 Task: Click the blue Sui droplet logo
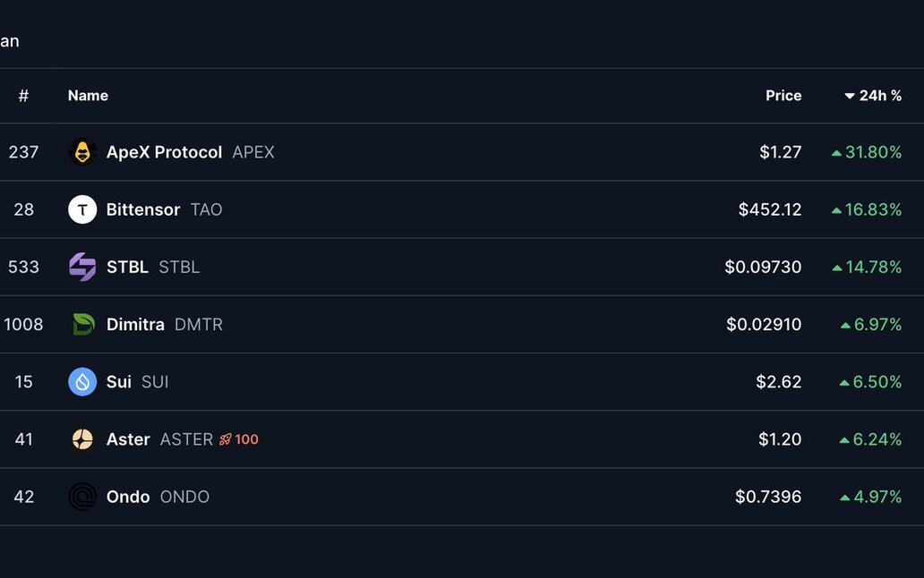[x=82, y=382]
